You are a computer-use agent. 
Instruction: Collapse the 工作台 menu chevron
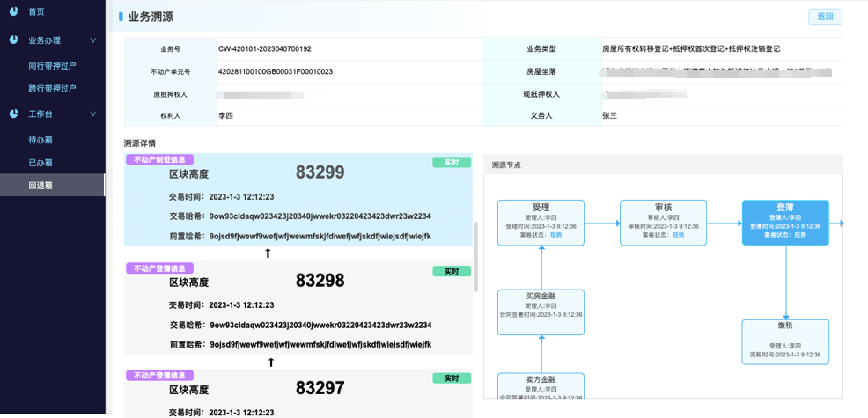point(93,114)
